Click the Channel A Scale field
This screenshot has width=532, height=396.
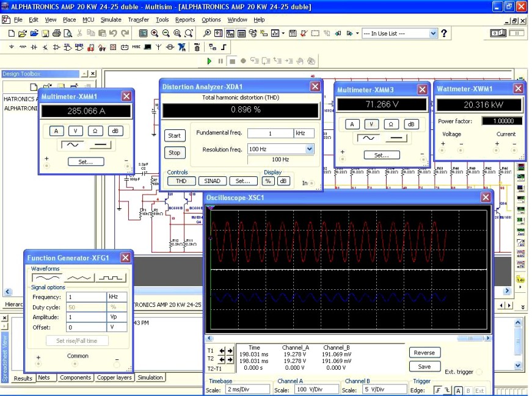pyautogui.click(x=317, y=389)
